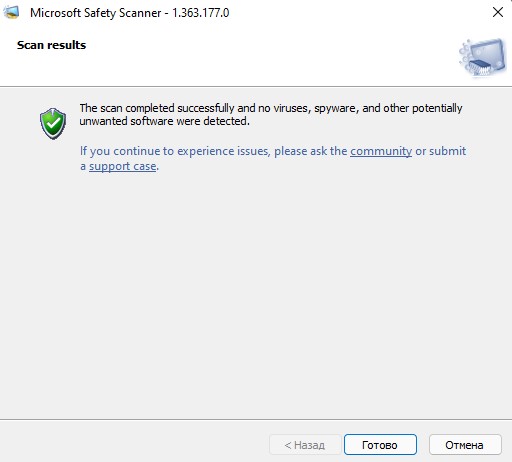Click the computer scanner header image

click(482, 57)
